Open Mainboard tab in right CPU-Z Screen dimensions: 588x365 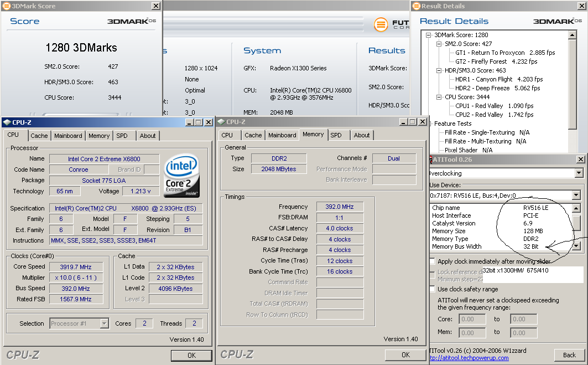[x=282, y=135]
